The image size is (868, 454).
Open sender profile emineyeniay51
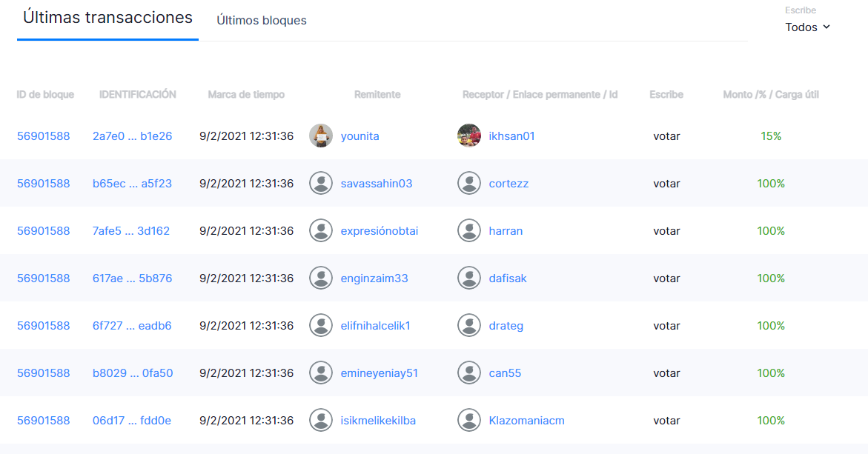coord(380,373)
